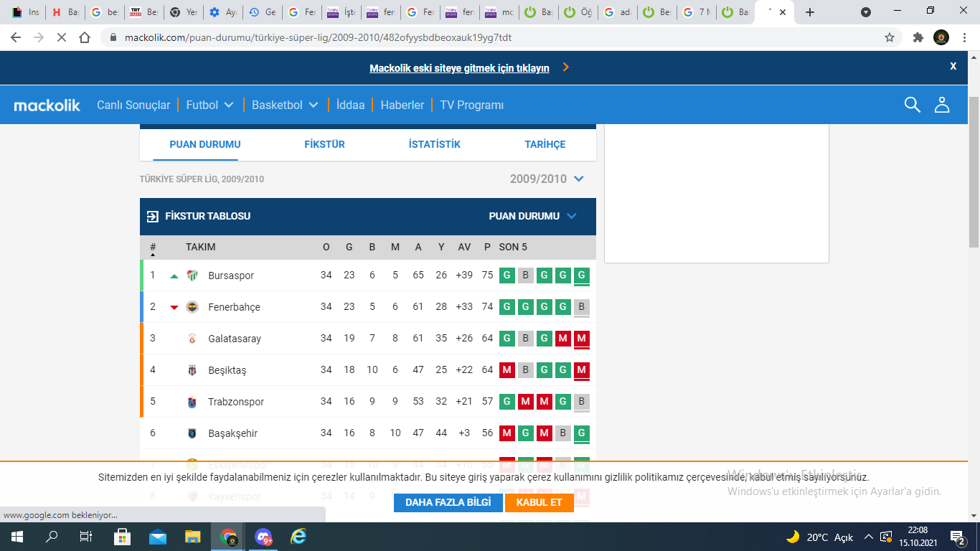Open the Chrome extensions puzzle icon
This screenshot has width=980, height=551.
click(x=918, y=37)
